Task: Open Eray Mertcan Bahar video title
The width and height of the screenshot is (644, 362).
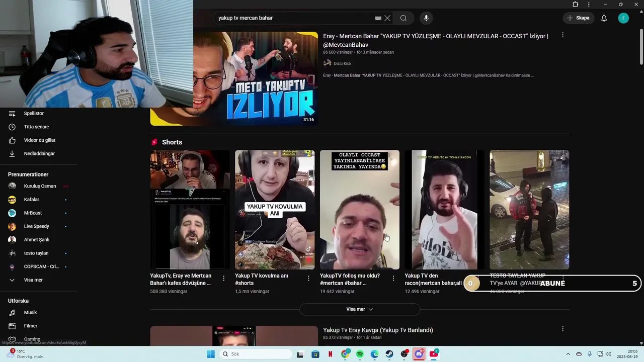Action: coord(436,40)
